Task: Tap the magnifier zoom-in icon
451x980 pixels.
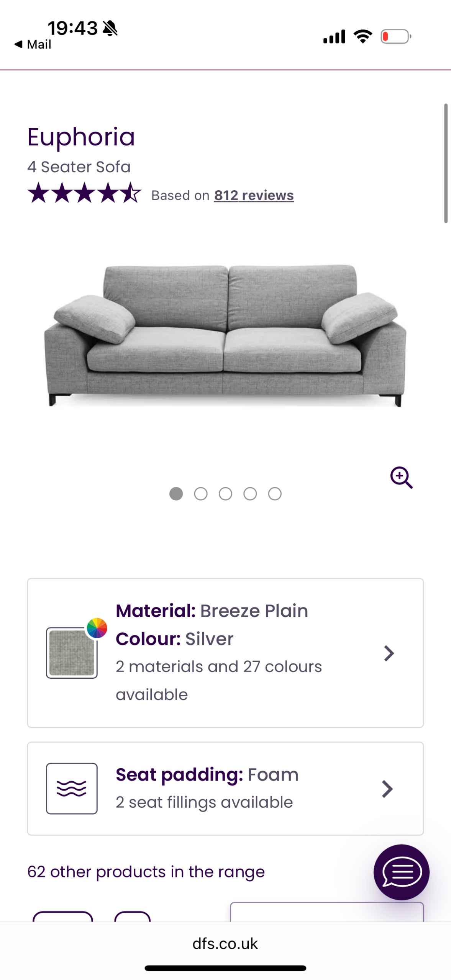Action: [401, 477]
